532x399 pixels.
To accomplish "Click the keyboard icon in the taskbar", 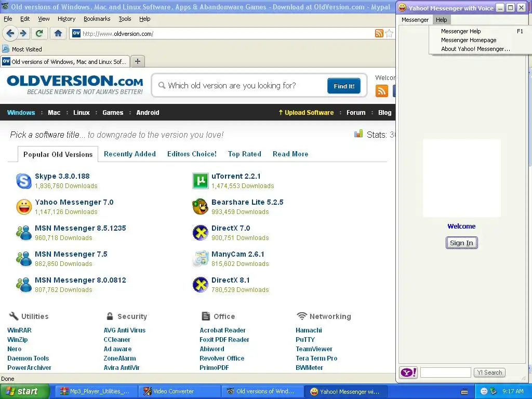I will (464, 392).
